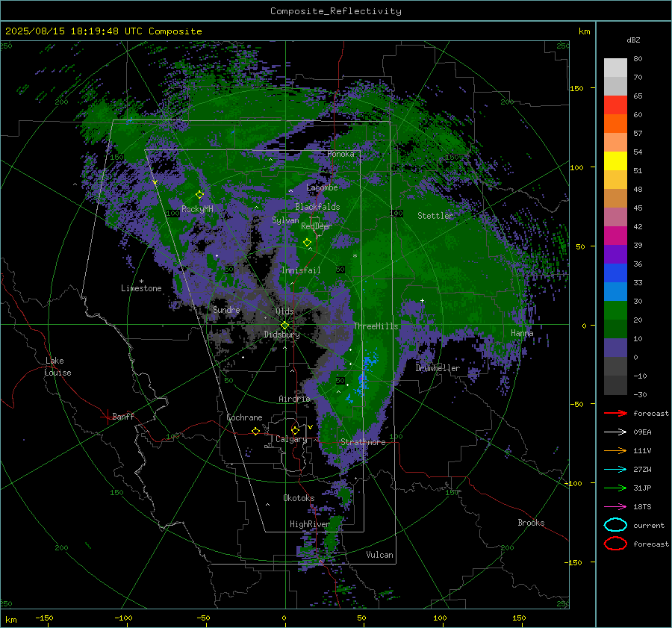Select the magenta swatch between 42 and 39 dBZ
672x628 pixels.
615,236
